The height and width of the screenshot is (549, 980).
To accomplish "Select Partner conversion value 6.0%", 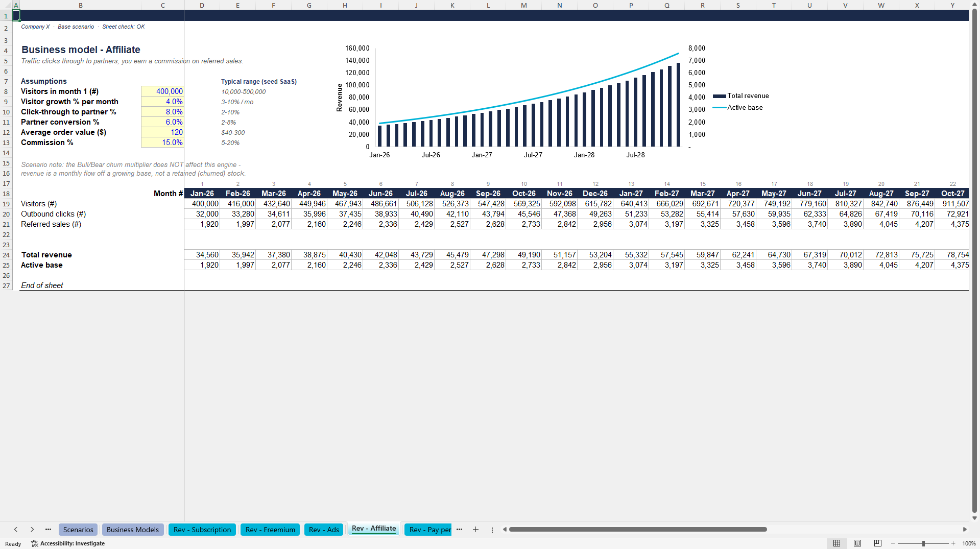I will click(162, 122).
